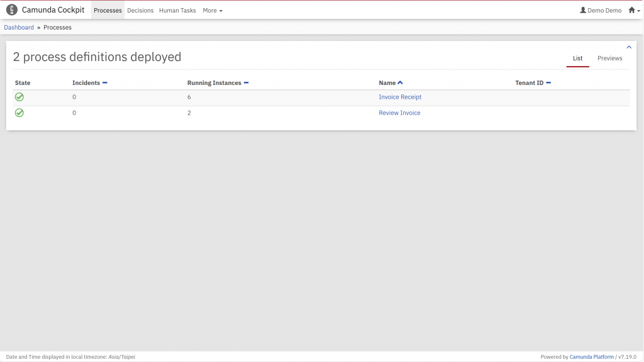Click the Incidents column header
644x362 pixels.
tap(86, 82)
